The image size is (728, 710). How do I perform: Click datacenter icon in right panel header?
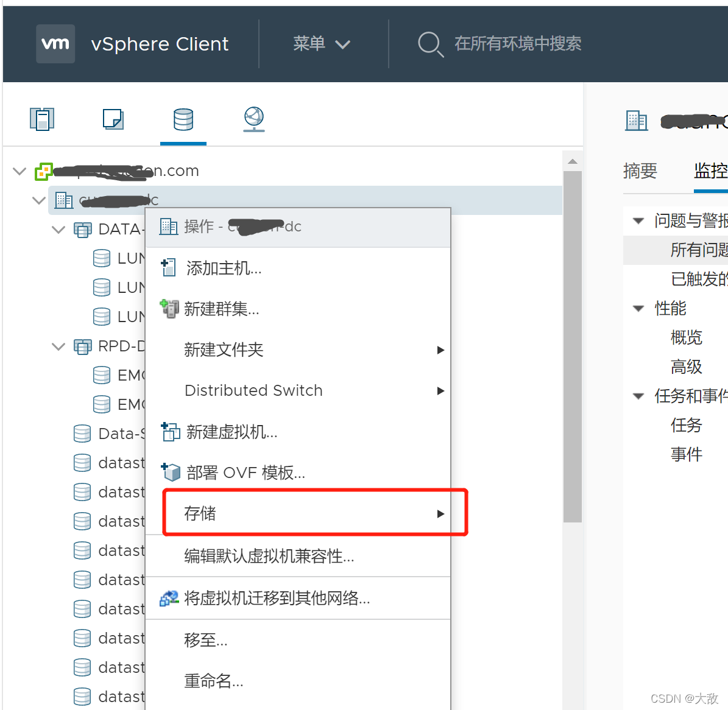coord(636,121)
